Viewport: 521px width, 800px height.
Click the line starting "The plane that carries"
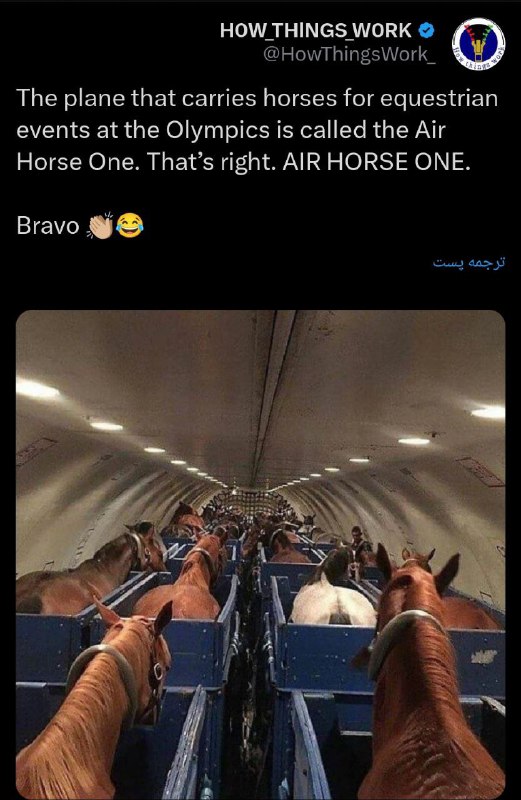(x=257, y=98)
